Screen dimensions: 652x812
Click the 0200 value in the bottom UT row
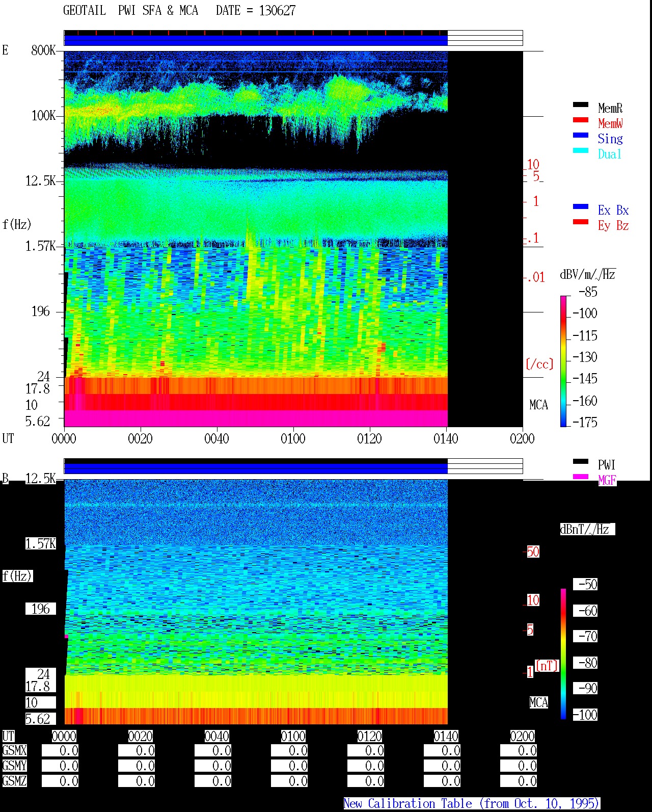[x=523, y=736]
